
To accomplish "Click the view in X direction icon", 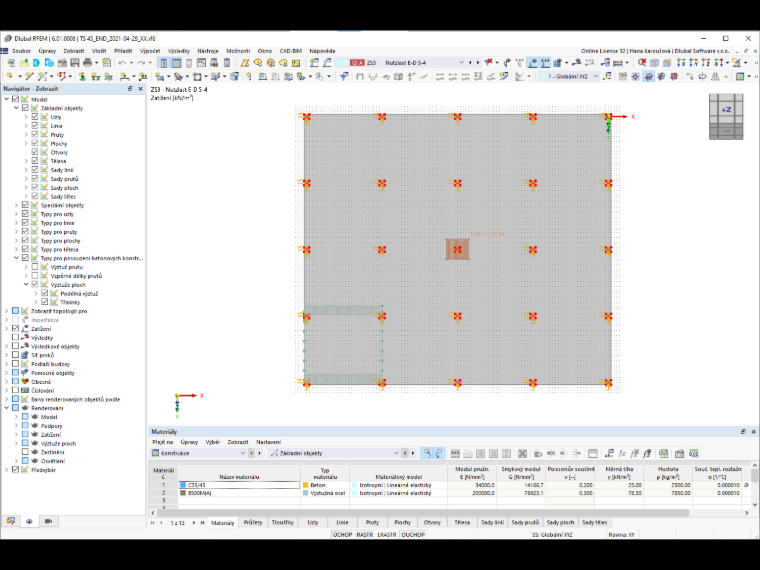I will pyautogui.click(x=681, y=63).
